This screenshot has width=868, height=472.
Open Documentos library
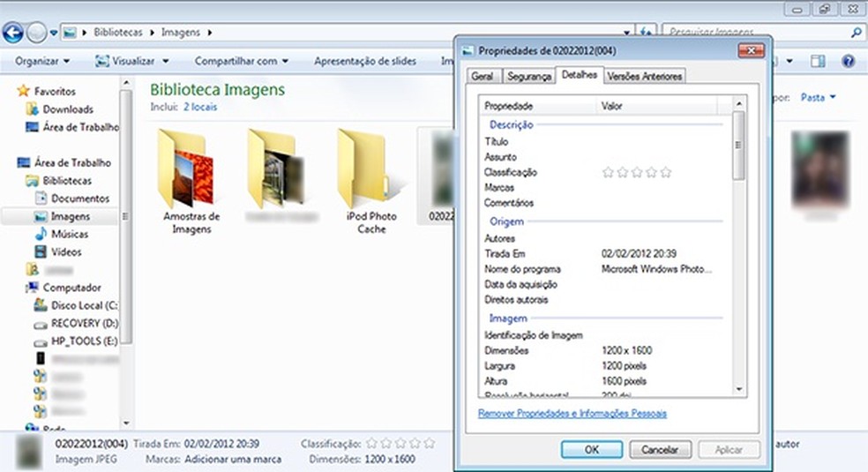72,199
